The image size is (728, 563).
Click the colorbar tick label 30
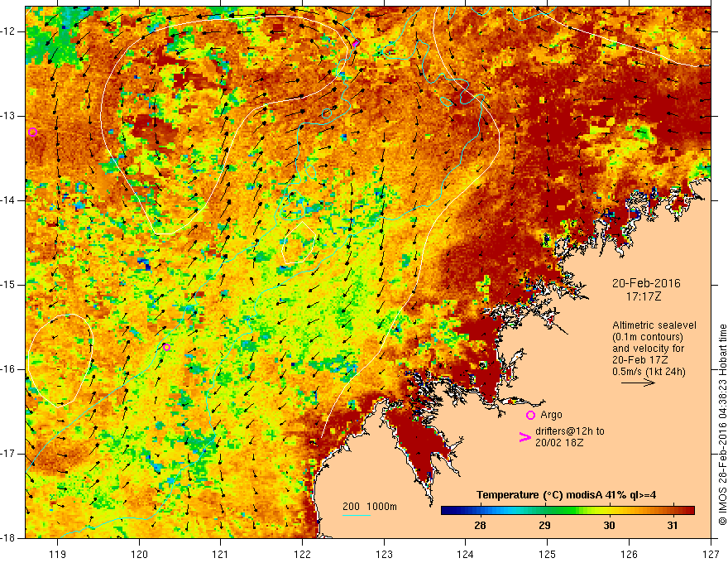pos(609,526)
